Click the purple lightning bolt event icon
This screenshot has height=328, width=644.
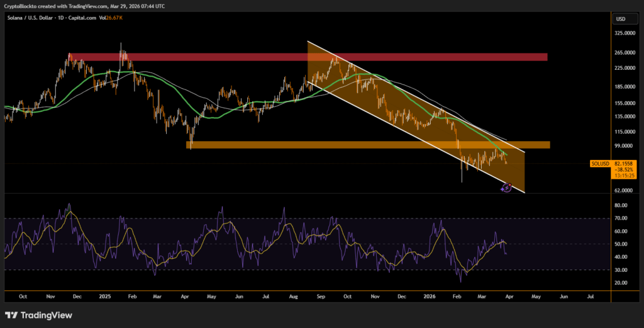[x=507, y=187]
